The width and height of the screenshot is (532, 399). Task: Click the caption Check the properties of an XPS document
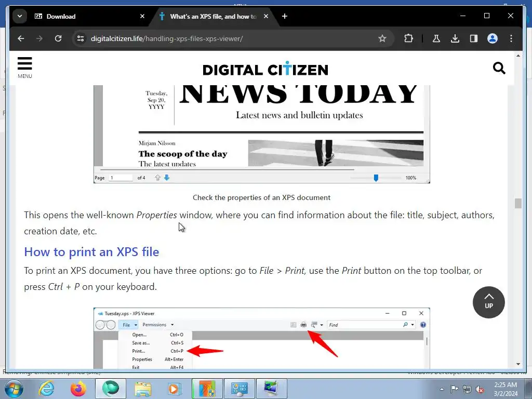(x=262, y=197)
